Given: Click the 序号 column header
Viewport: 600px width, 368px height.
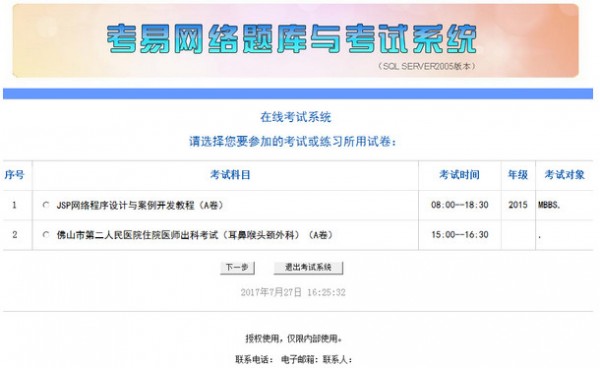Looking at the screenshot, I should tap(15, 175).
